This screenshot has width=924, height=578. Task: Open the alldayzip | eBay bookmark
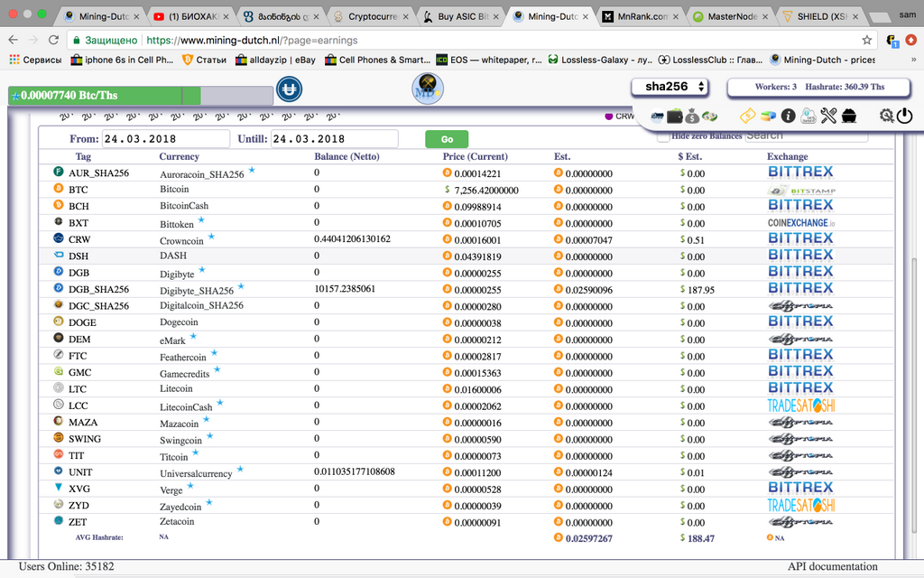click(x=275, y=60)
